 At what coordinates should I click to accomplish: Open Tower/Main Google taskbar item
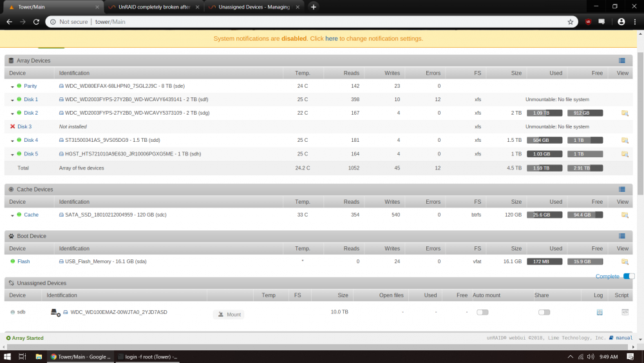click(x=80, y=357)
